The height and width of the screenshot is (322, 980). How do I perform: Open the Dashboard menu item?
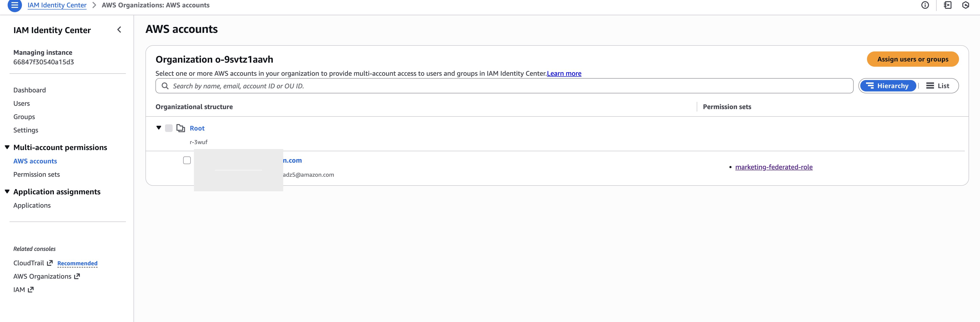click(x=29, y=90)
